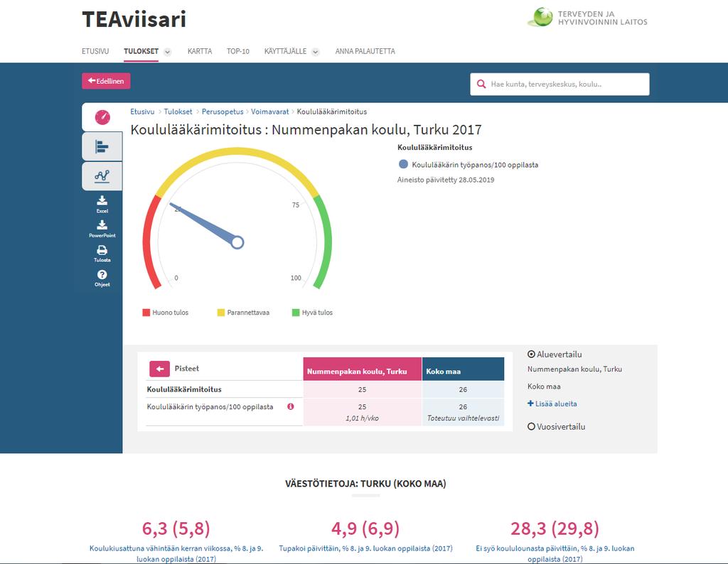Open the Käyttäjälle menu
Screen dimensions: 728x564
point(286,51)
